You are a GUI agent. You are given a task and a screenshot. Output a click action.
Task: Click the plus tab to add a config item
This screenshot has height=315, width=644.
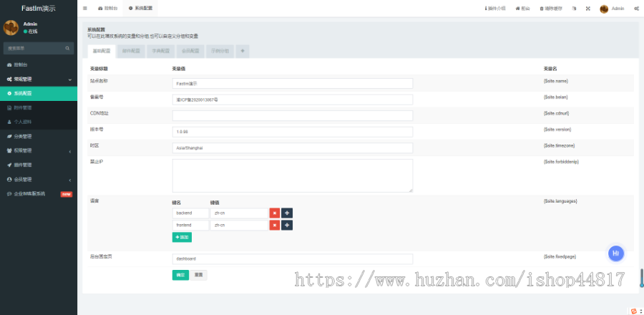pos(243,52)
